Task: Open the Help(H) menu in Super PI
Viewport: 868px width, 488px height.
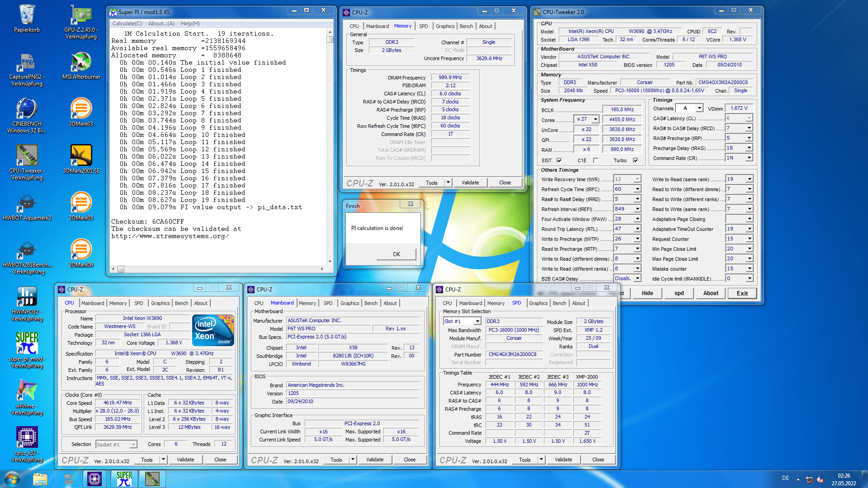Action: tap(190, 23)
